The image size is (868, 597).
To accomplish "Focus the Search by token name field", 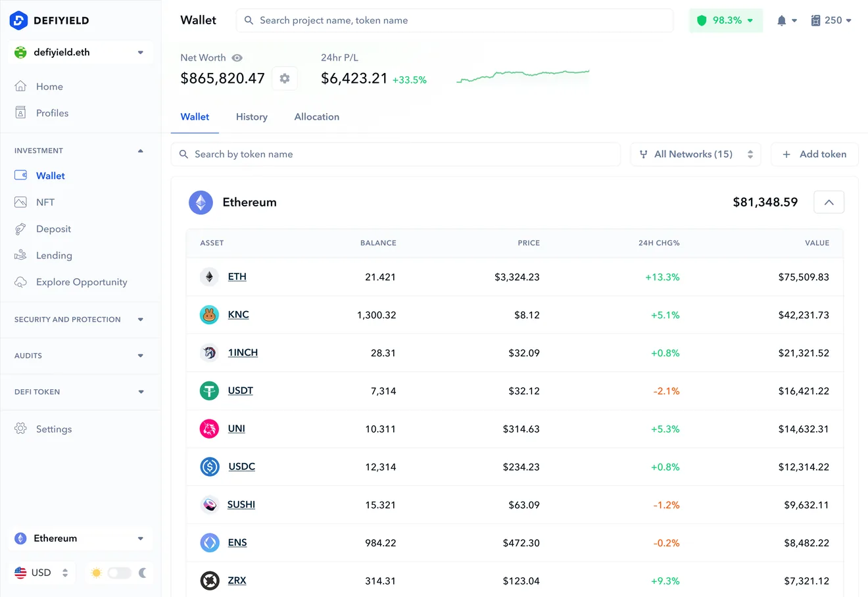I will (x=396, y=155).
